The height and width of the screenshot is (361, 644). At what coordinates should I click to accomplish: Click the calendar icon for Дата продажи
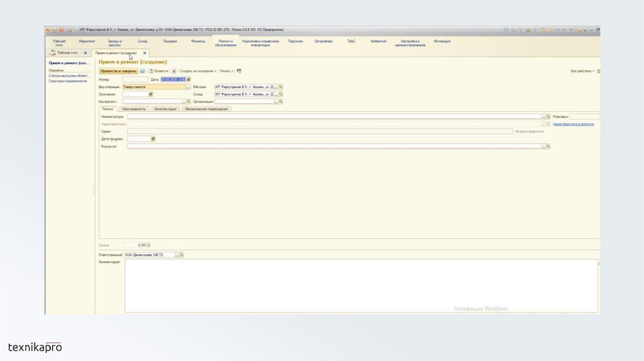[153, 138]
